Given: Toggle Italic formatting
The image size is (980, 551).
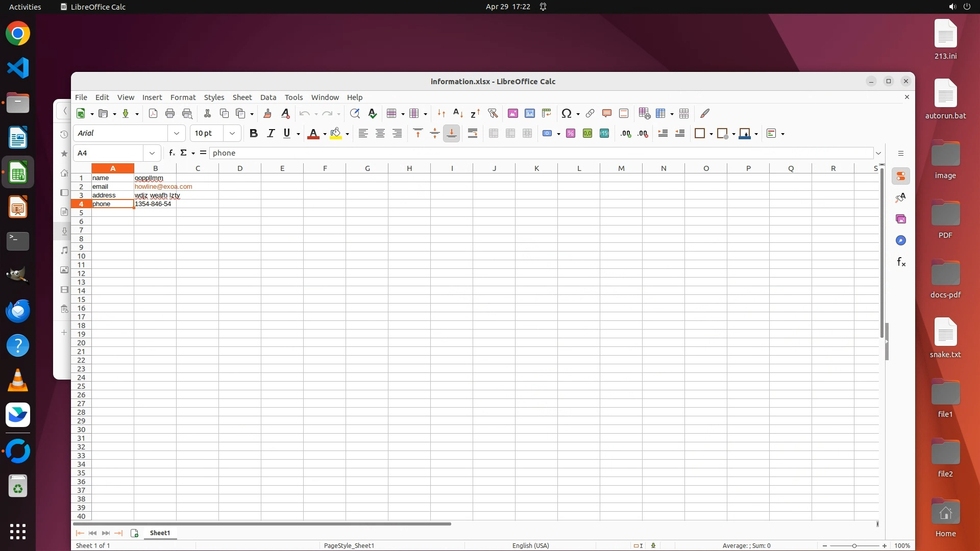Looking at the screenshot, I should [x=271, y=133].
